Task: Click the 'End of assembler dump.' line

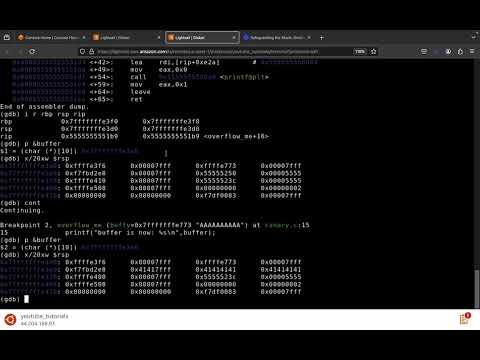Action: (44, 107)
